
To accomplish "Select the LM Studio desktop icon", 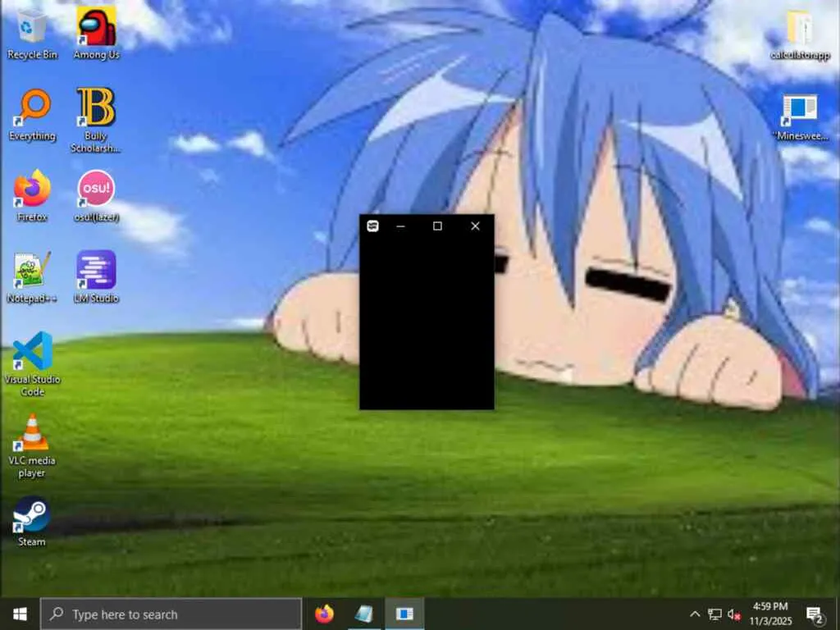I will tap(97, 277).
